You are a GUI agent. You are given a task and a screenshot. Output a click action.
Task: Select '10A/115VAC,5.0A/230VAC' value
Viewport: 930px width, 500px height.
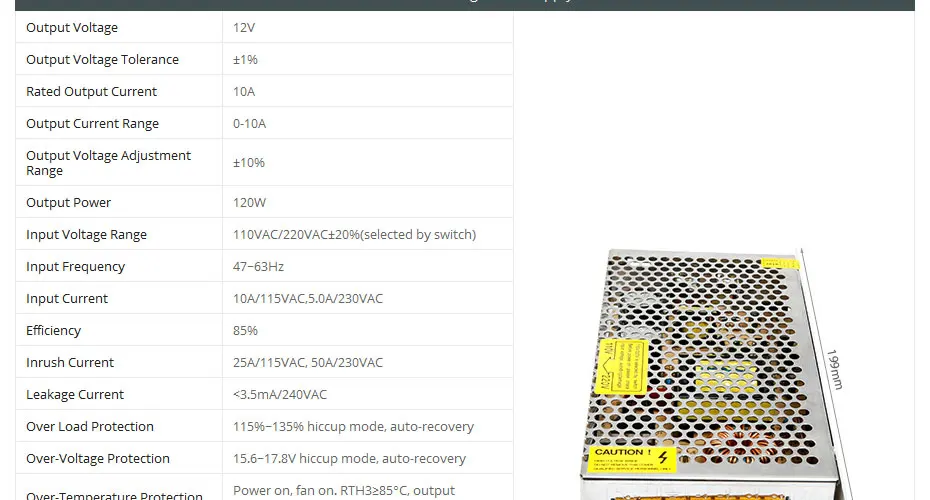click(308, 298)
